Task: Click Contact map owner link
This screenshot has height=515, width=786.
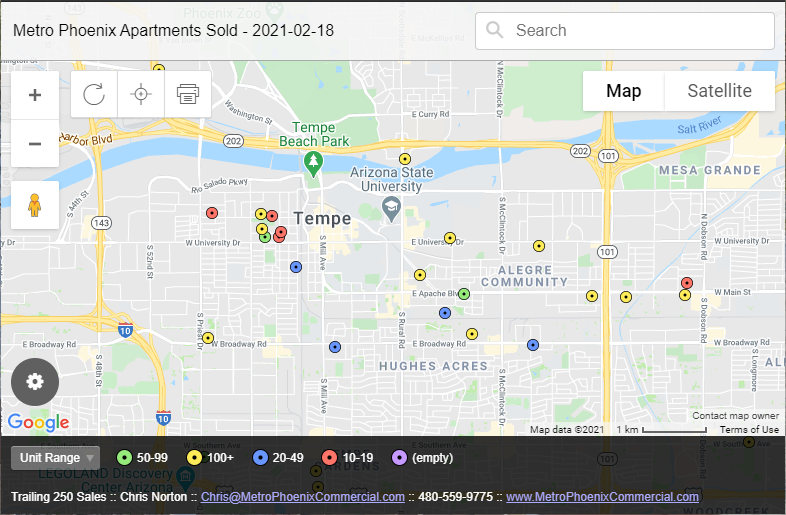Action: (735, 416)
